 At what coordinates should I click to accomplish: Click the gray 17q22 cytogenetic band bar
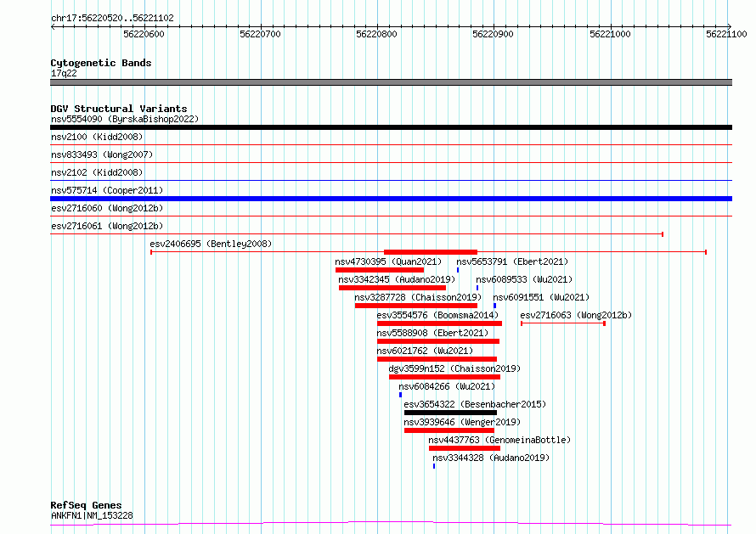(391, 82)
